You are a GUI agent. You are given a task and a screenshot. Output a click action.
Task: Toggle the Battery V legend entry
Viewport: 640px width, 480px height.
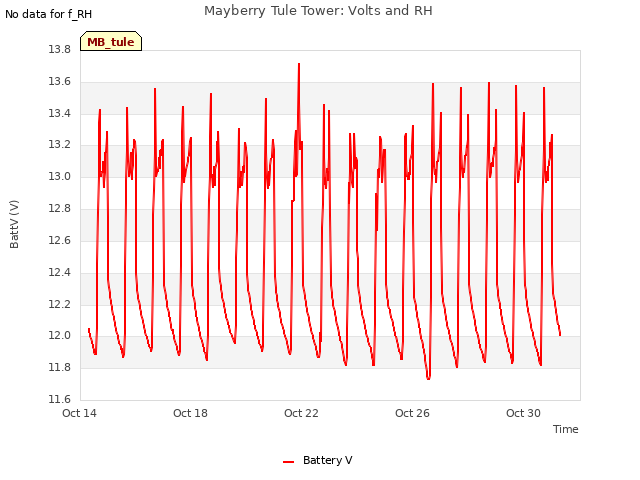coord(318,460)
